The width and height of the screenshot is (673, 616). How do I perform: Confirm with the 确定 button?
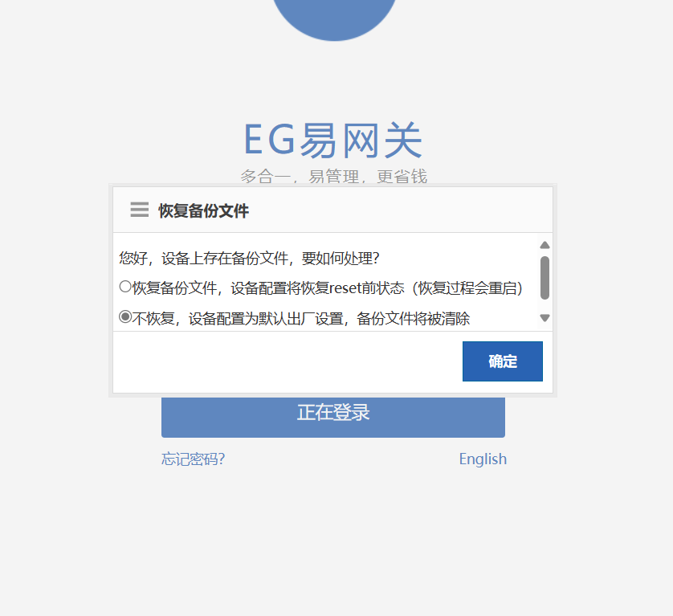pos(503,361)
